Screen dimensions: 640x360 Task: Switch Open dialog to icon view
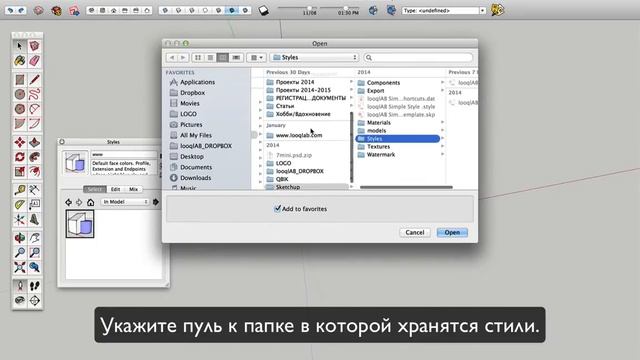pos(198,58)
